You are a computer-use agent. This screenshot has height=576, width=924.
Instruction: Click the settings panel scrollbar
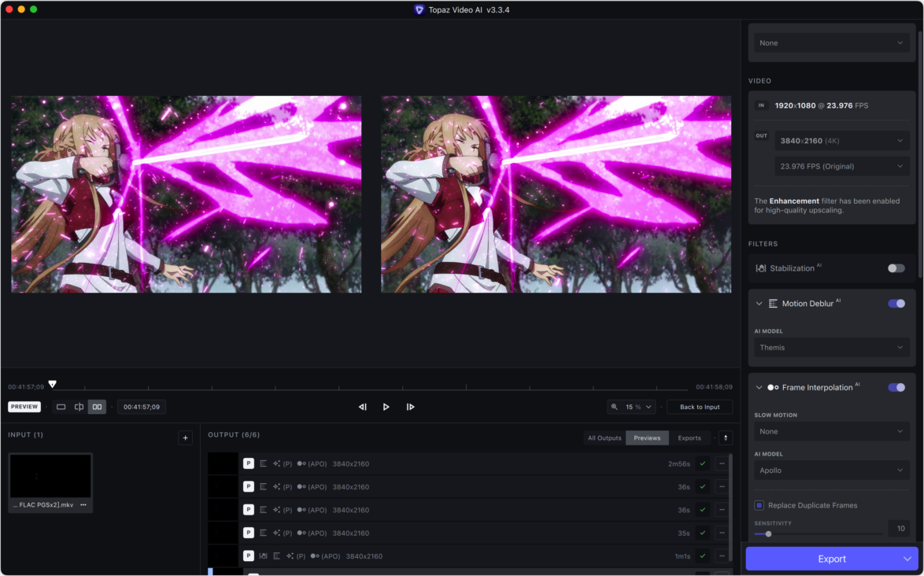point(919,153)
